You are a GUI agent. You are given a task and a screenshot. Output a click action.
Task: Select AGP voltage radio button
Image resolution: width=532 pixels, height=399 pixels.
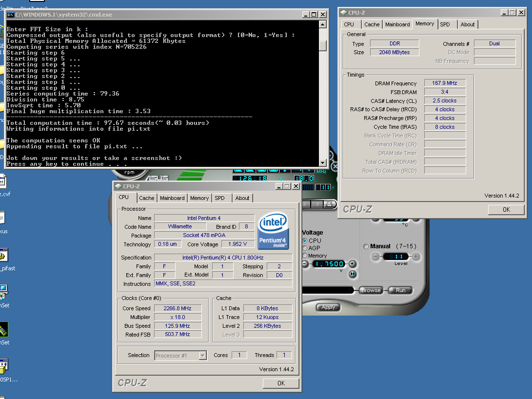click(x=305, y=248)
